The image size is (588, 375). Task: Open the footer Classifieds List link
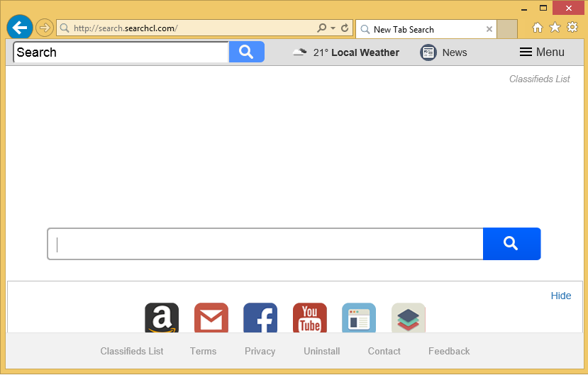tap(132, 352)
